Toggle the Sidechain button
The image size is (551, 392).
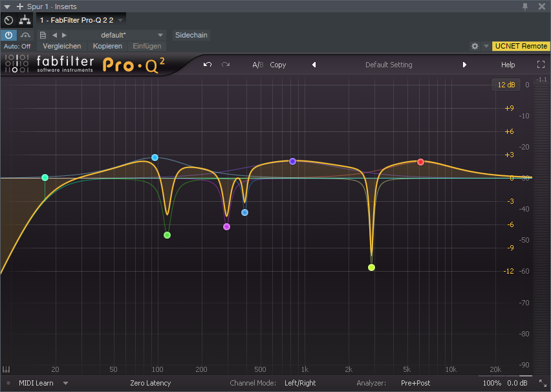click(191, 35)
